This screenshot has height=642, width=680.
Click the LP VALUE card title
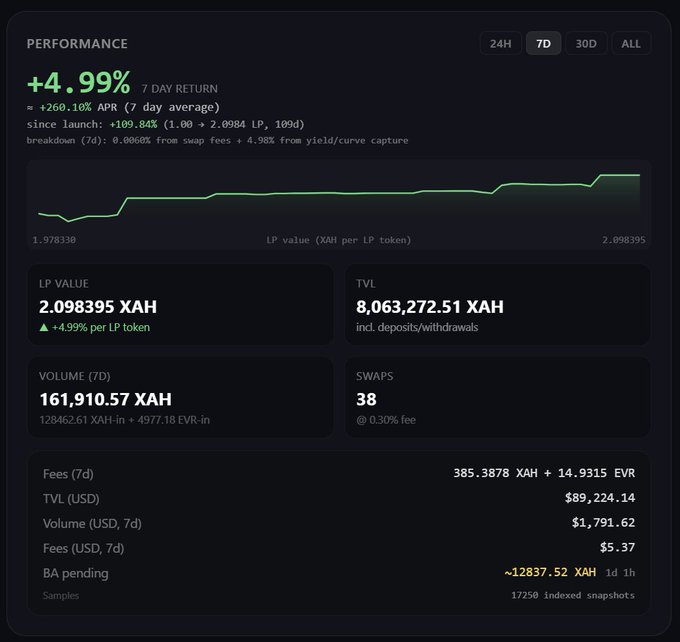[x=64, y=284]
